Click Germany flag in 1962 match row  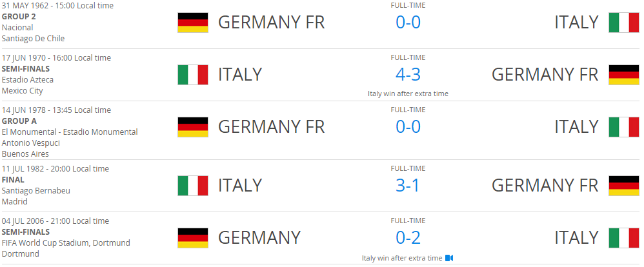tap(192, 22)
